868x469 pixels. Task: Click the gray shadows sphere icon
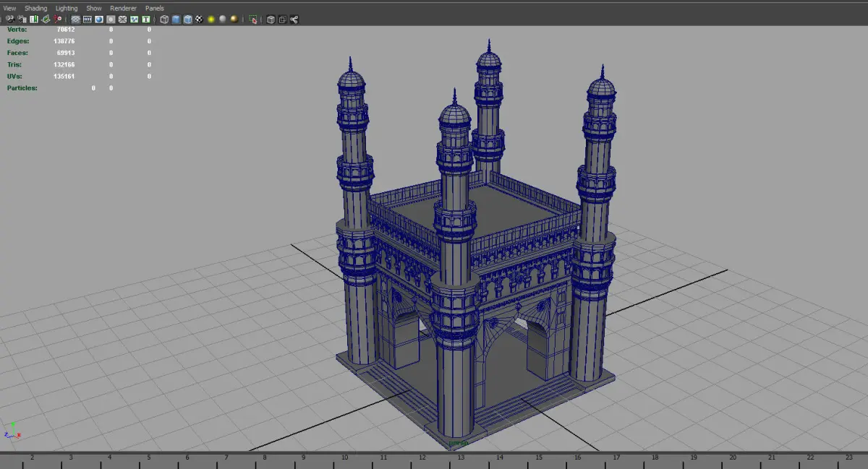click(222, 20)
